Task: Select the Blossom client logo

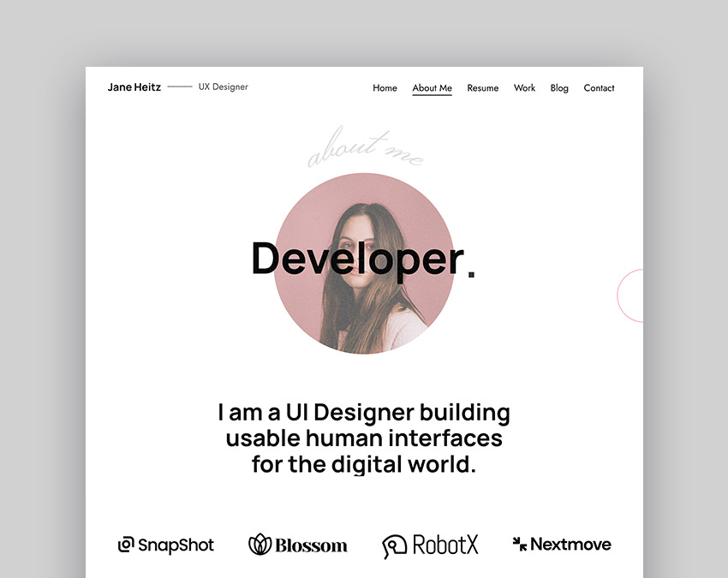Action: [x=298, y=545]
